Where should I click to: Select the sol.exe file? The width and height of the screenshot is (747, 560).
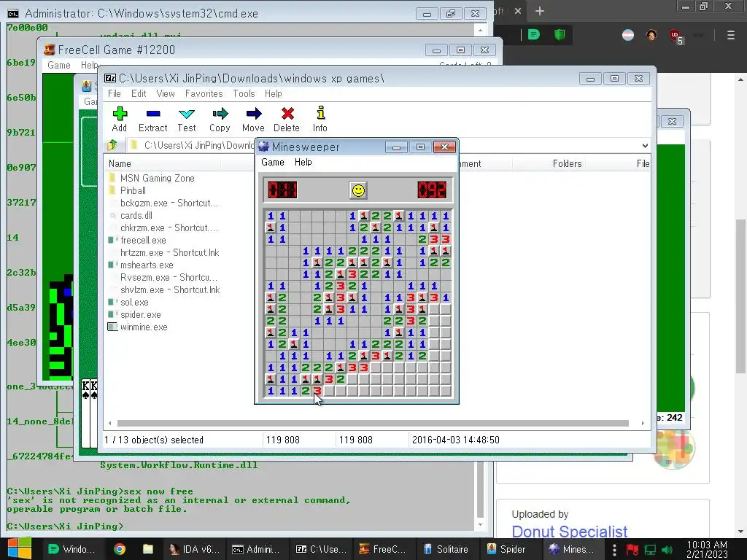pyautogui.click(x=134, y=302)
